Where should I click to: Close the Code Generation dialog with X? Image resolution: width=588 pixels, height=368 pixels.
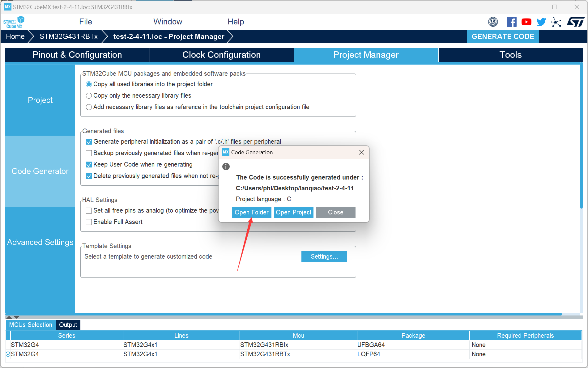361,152
